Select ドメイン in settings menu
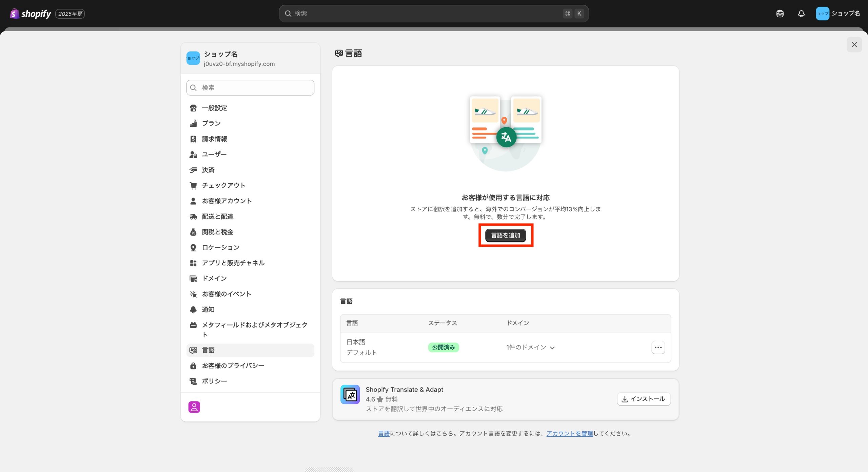Image resolution: width=868 pixels, height=472 pixels. (214, 278)
